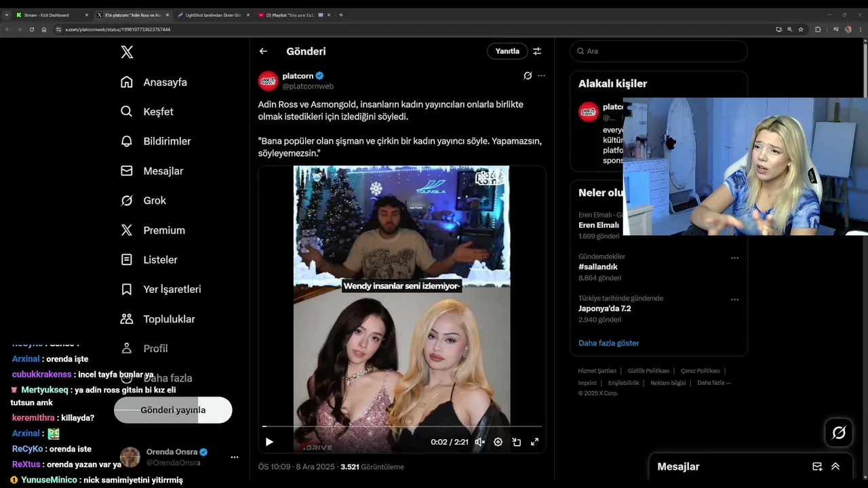The image size is (868, 488).
Task: Switch to Playlist YouTube tab
Action: [293, 15]
